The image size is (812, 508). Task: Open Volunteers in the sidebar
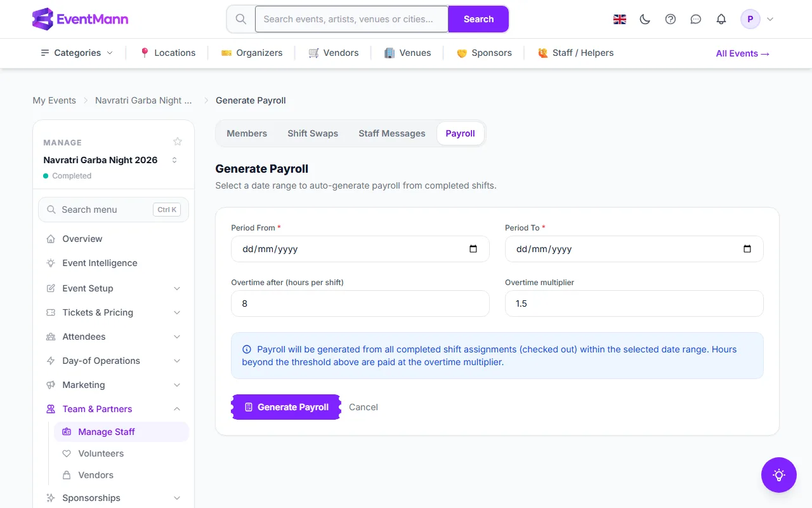point(121,453)
